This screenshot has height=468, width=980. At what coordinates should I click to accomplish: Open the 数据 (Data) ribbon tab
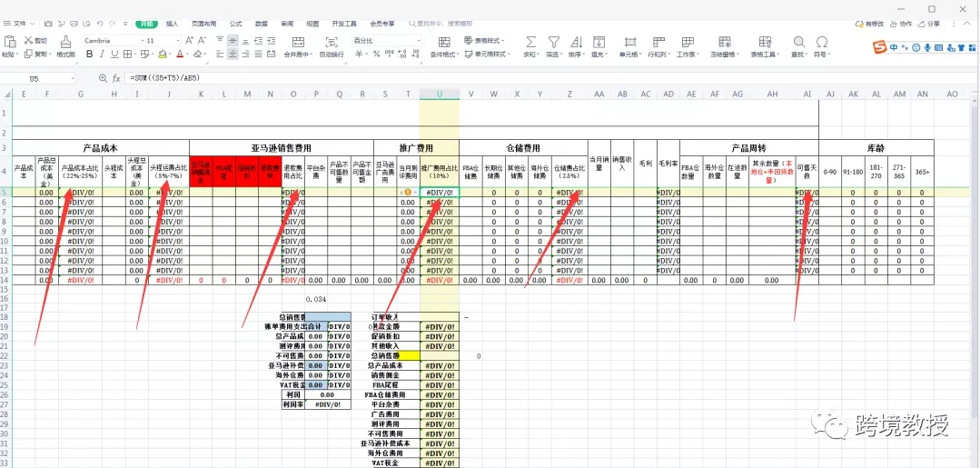click(262, 24)
